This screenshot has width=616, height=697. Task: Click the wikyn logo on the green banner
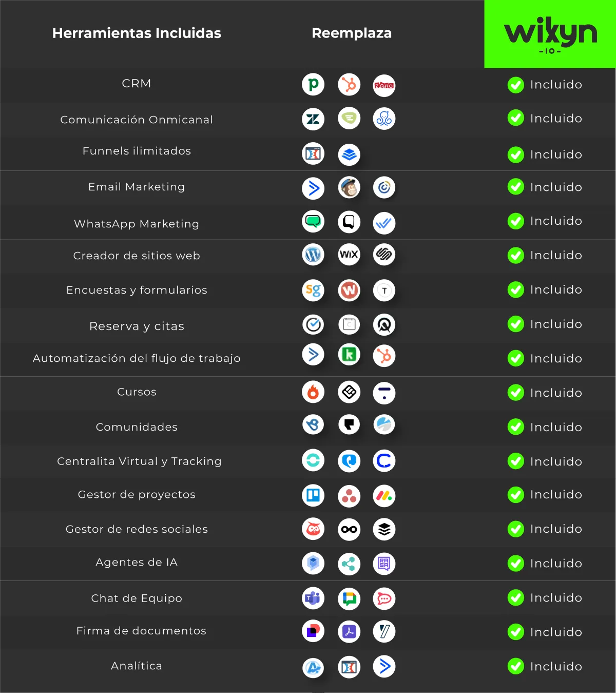(x=550, y=35)
